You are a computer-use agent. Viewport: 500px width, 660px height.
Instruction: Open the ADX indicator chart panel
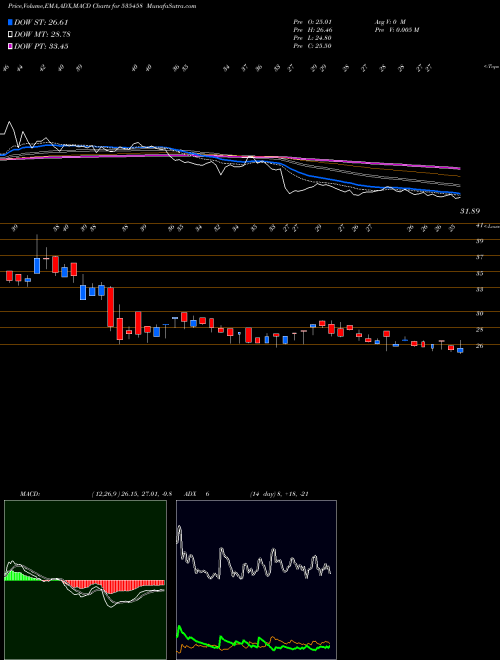[256, 580]
